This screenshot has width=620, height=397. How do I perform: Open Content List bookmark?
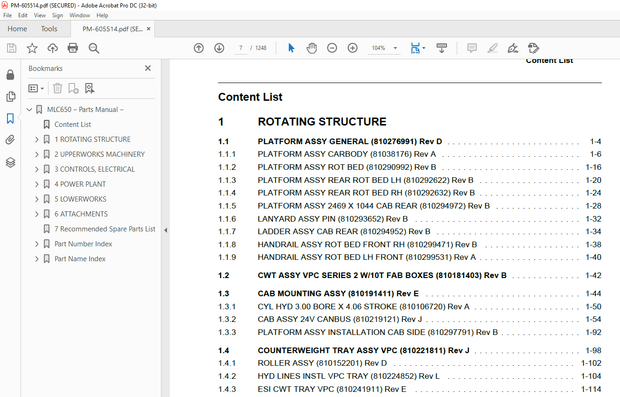tap(73, 125)
